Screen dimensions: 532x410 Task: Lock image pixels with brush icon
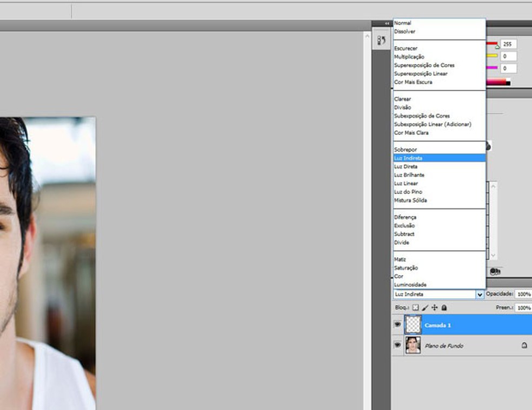point(425,307)
